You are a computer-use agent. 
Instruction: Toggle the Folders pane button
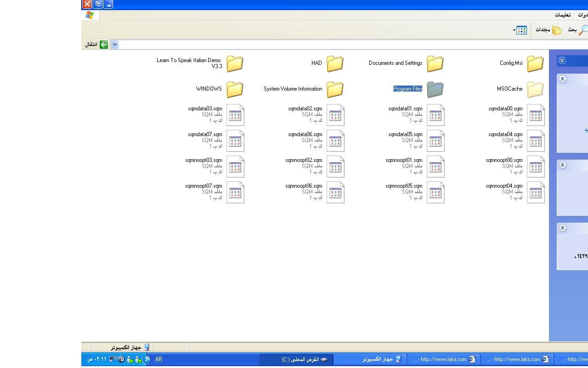(x=549, y=30)
